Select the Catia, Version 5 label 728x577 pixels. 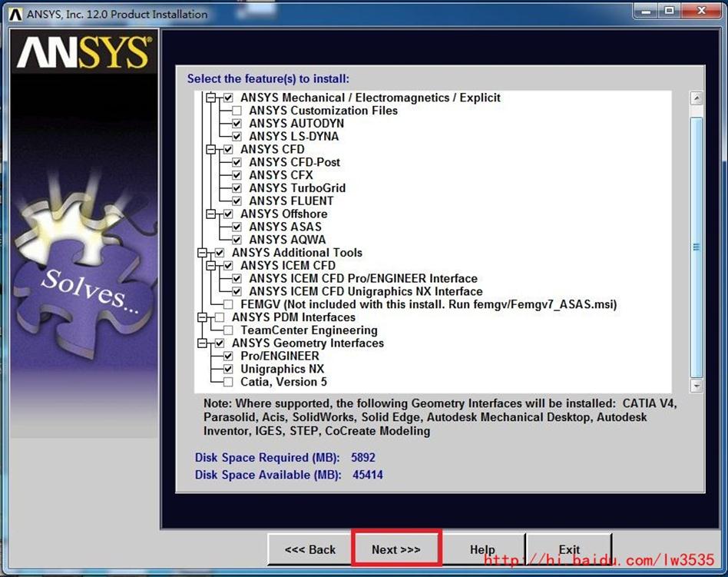tap(283, 382)
